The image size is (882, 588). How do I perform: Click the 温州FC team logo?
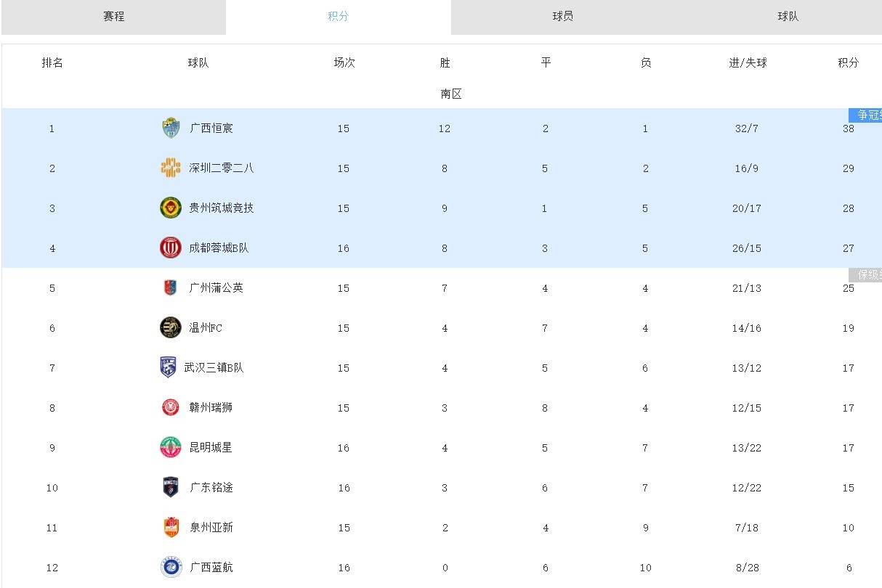(171, 328)
